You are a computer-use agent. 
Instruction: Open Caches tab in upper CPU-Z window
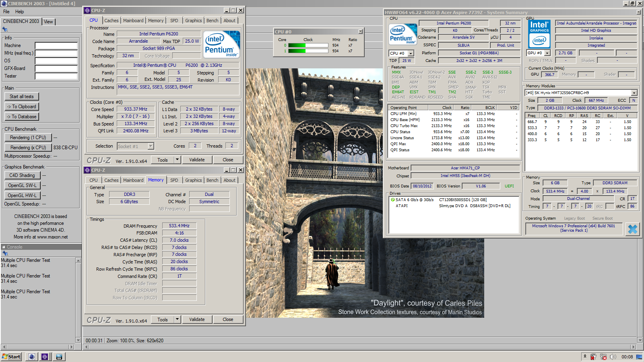(x=111, y=21)
